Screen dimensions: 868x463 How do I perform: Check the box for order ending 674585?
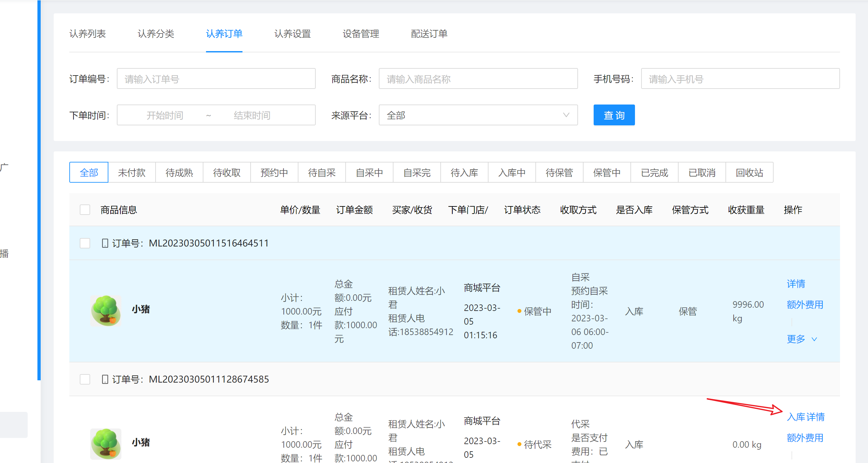85,379
